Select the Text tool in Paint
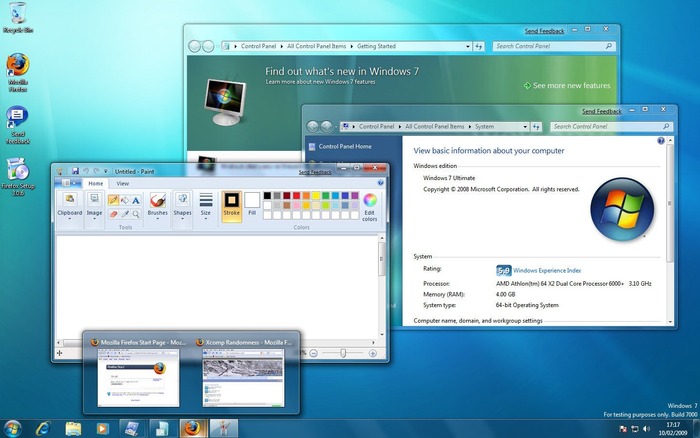This screenshot has height=438, width=700. click(x=136, y=200)
